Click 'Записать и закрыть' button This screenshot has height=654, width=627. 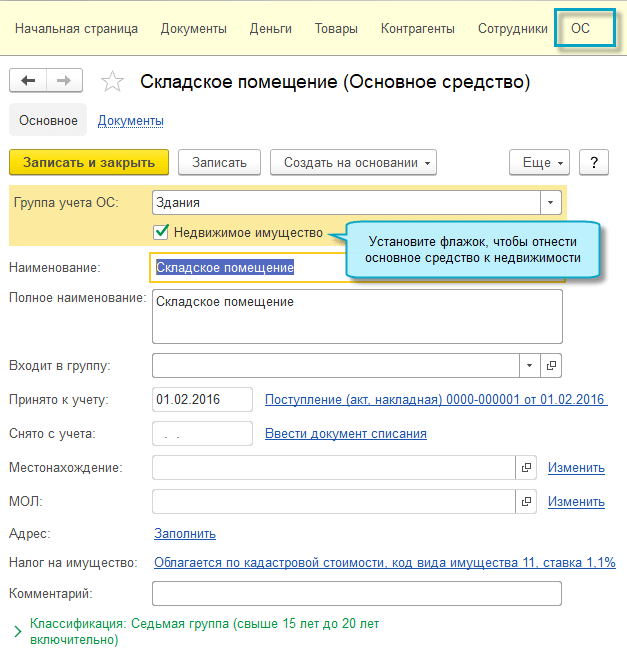(89, 162)
